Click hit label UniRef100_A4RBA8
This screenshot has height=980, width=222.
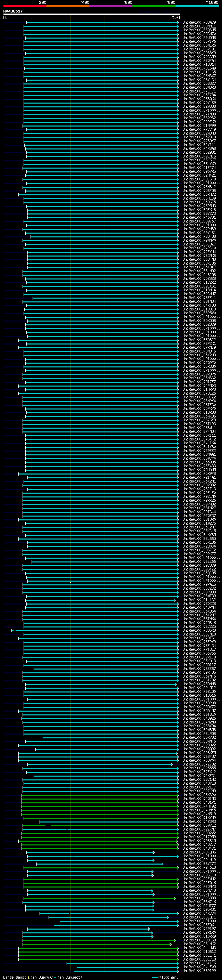[x=199, y=149]
